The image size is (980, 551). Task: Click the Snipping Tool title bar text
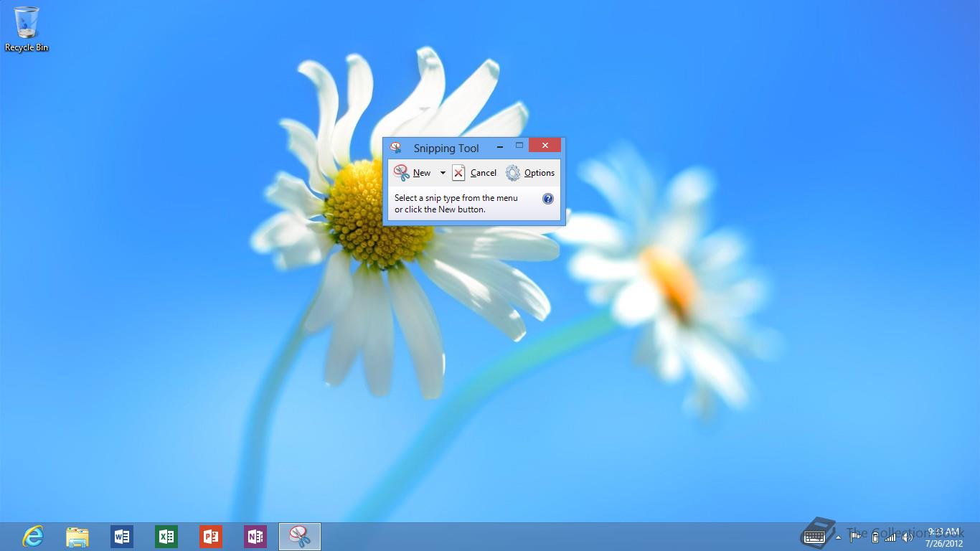click(446, 149)
